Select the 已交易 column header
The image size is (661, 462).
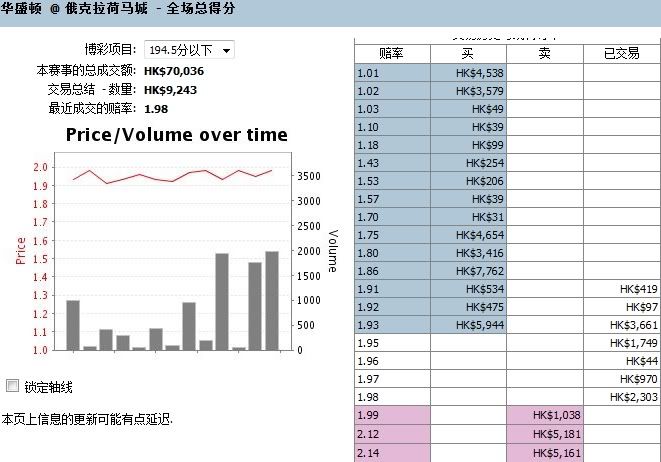[621, 53]
